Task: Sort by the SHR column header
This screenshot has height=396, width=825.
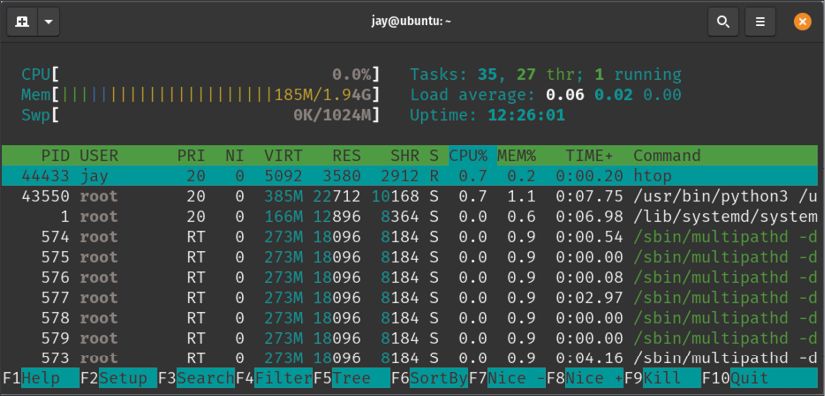Action: [x=405, y=156]
